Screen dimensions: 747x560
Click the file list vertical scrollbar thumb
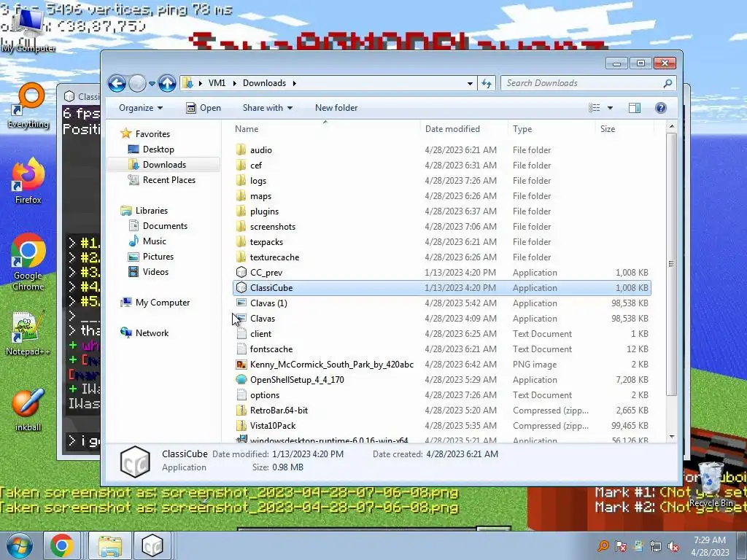(x=672, y=264)
